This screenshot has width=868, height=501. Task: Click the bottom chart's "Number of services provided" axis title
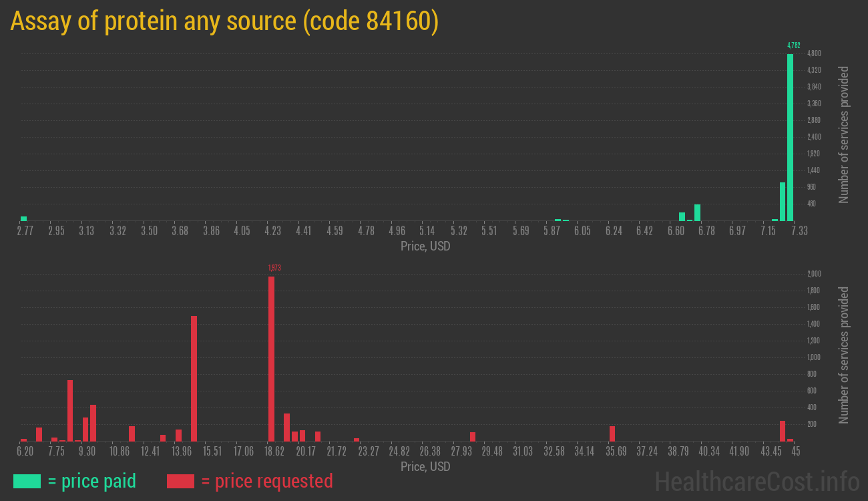pos(843,355)
